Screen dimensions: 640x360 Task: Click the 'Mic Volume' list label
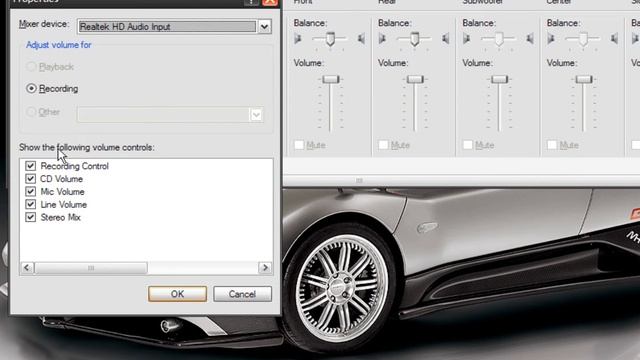(62, 192)
